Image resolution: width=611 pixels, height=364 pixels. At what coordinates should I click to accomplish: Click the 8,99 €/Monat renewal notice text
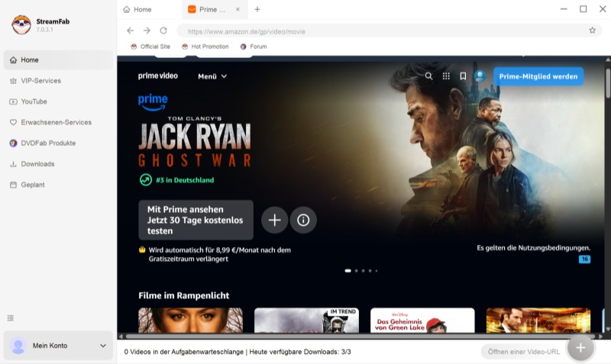point(219,254)
